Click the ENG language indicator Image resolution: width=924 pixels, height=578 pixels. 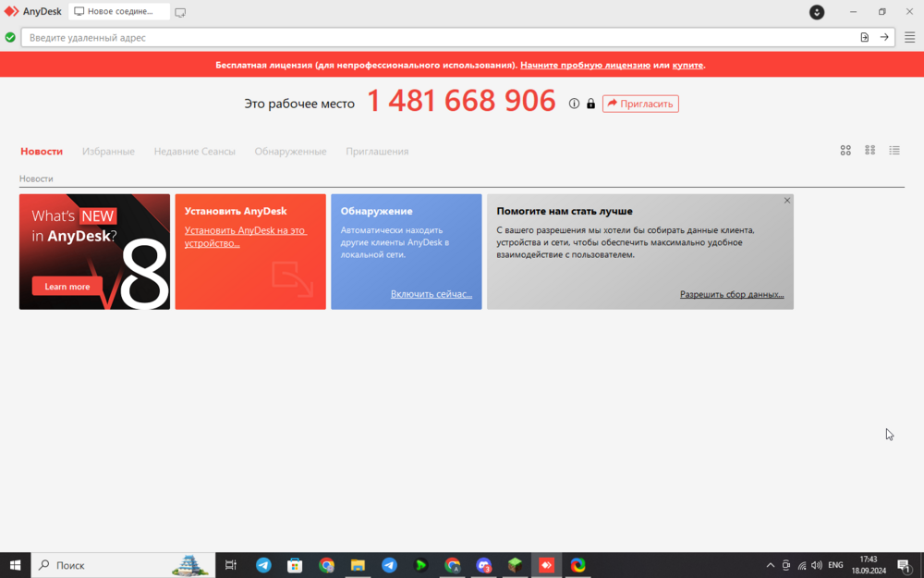click(x=835, y=565)
